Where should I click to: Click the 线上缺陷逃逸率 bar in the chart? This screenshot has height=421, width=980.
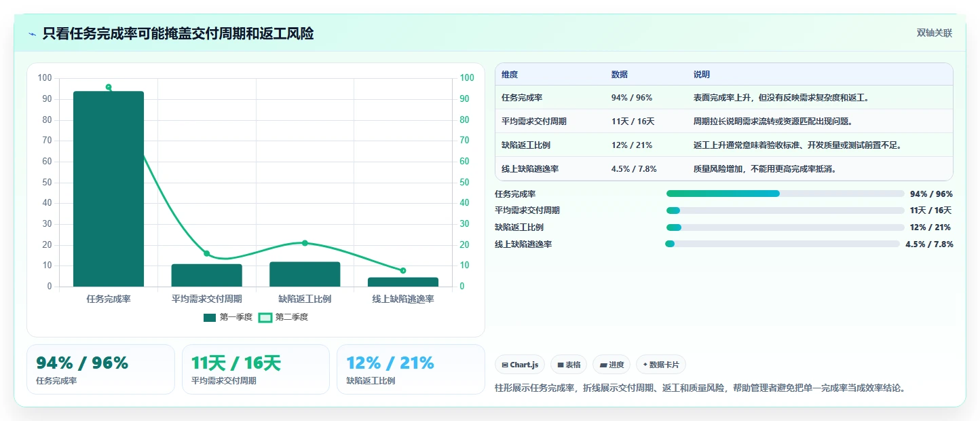403,282
